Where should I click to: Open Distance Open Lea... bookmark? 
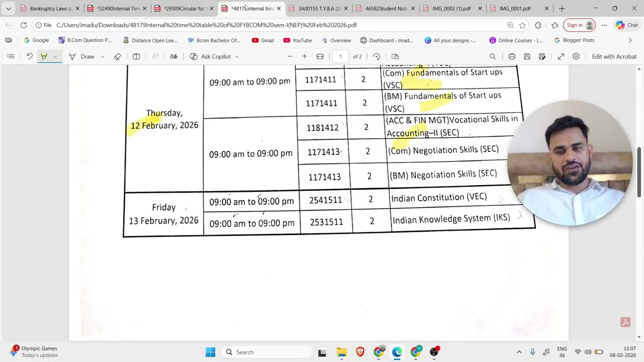[150, 40]
